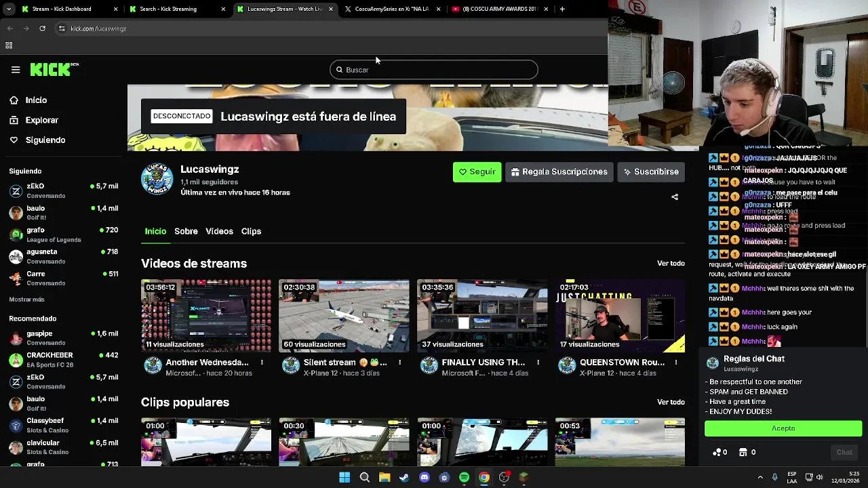
Task: Click the Suscribirse button
Action: coord(652,172)
